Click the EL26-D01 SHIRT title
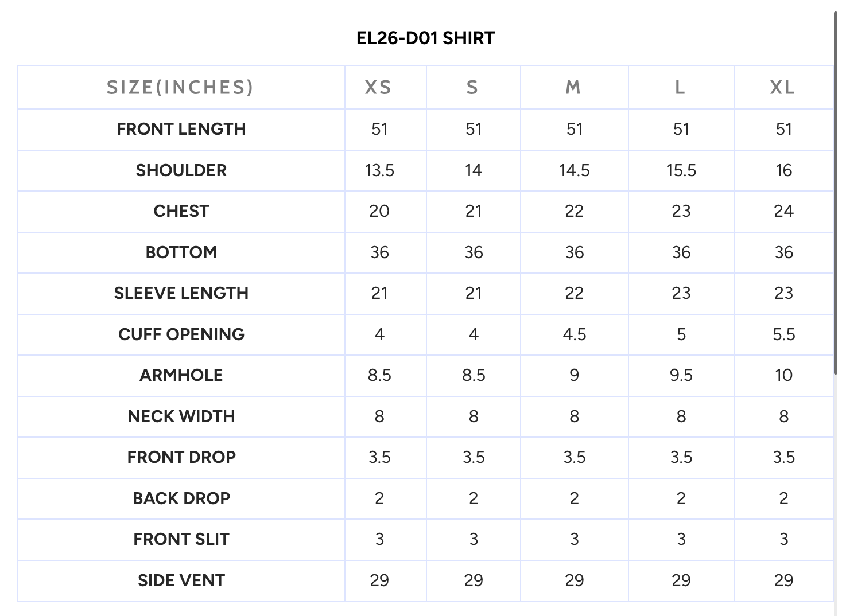Screen dimensions: 846x616 425,38
